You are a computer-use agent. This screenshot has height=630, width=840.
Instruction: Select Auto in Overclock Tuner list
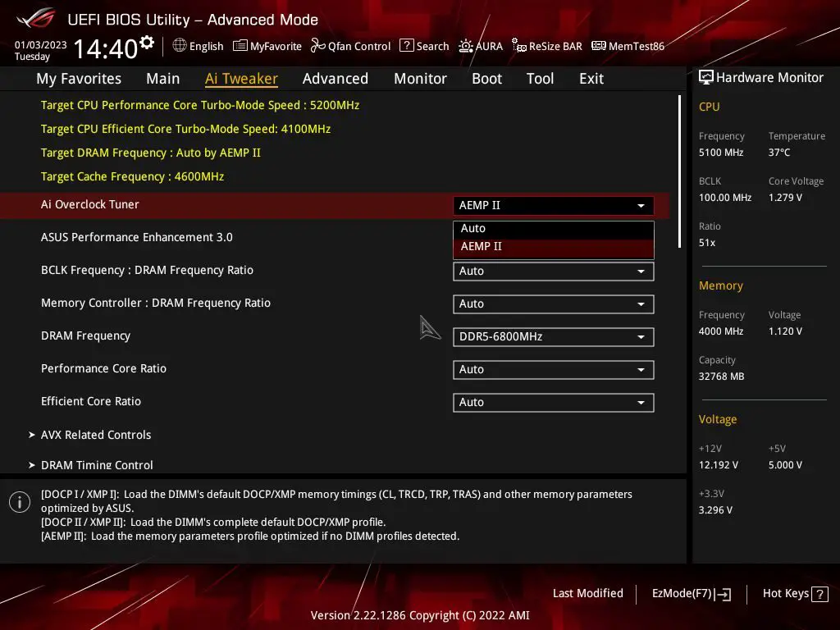pos(554,229)
